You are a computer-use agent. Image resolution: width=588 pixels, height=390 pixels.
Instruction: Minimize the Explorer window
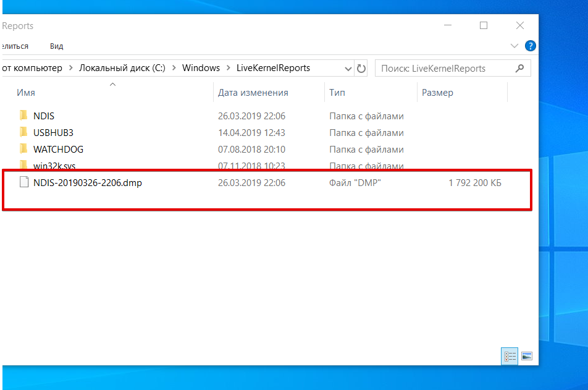448,25
